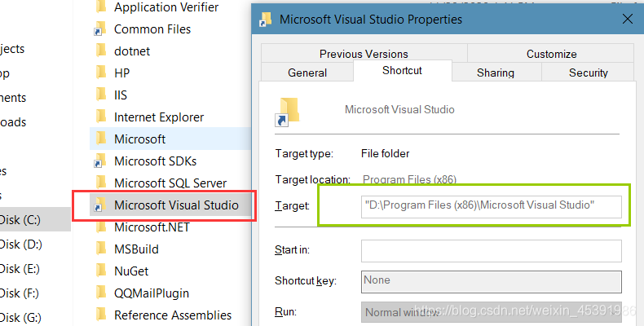Click the File folder target type value
Viewport: 644px width, 326px height.
(386, 153)
